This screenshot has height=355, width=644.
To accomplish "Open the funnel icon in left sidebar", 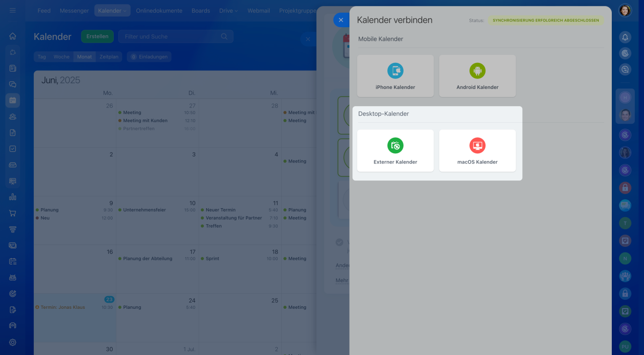I will [13, 229].
